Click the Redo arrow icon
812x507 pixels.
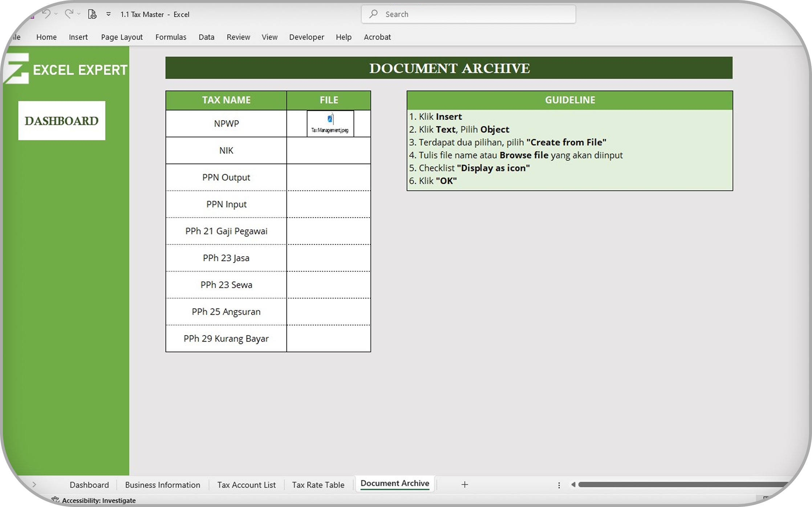[69, 14]
